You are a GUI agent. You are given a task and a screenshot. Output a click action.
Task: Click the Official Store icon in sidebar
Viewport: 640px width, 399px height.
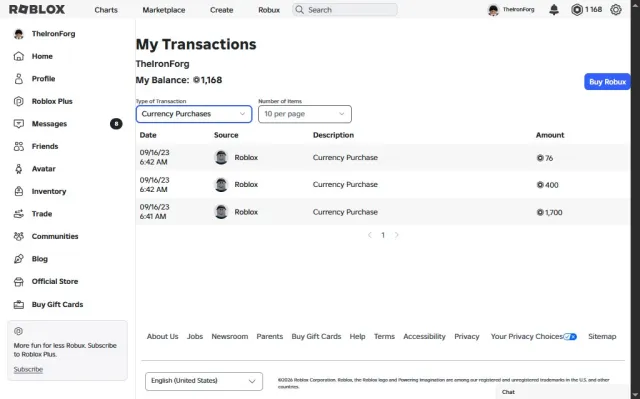[x=19, y=282]
